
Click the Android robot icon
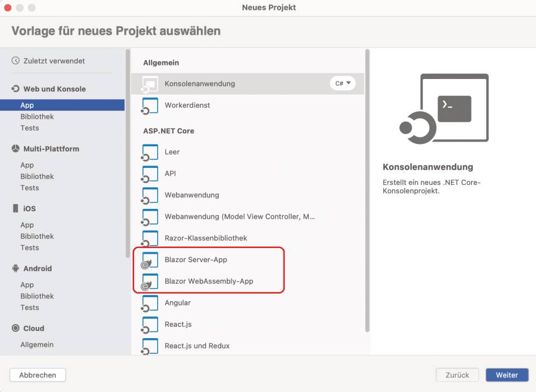click(15, 269)
